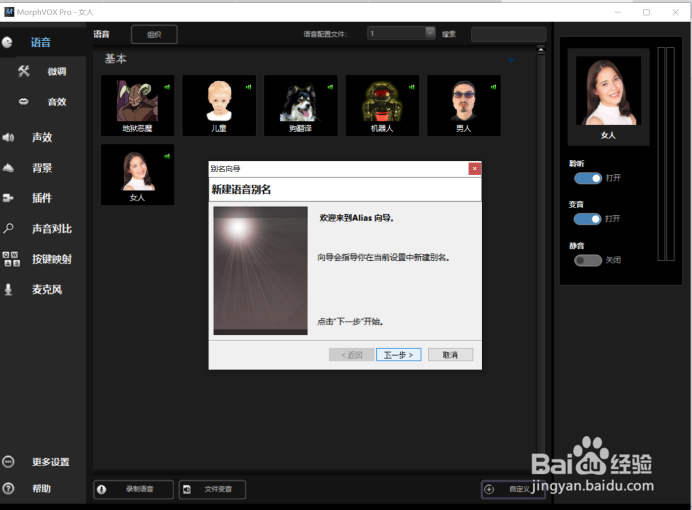Viewport: 692px width, 510px height.
Task: Click the 麦克风 microphone icon
Action: pos(8,289)
